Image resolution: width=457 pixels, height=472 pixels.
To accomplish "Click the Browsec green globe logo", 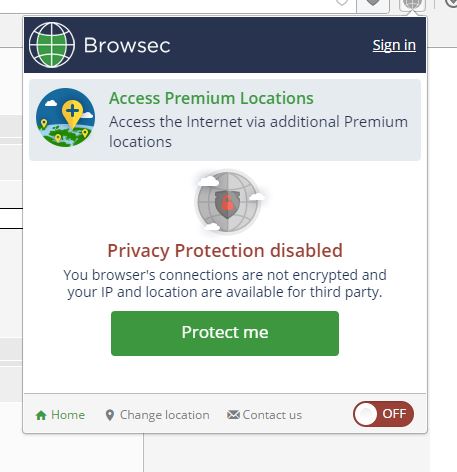I will click(x=52, y=45).
